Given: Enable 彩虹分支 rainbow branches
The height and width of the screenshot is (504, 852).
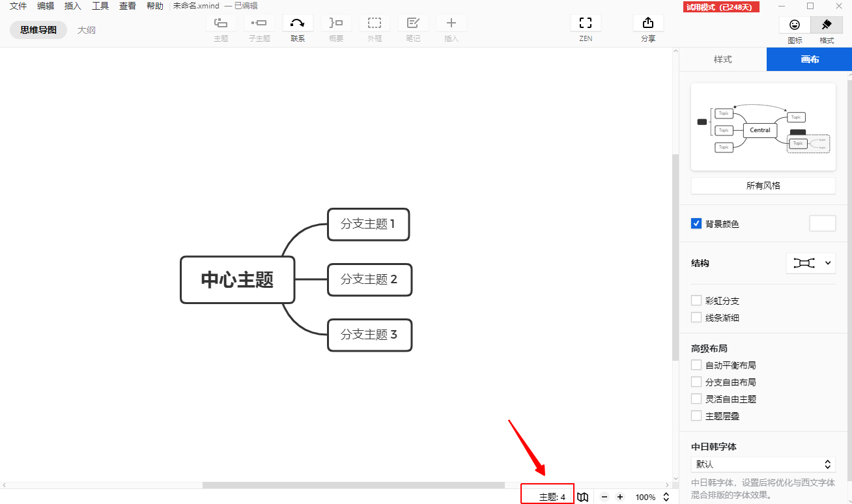Looking at the screenshot, I should point(696,300).
